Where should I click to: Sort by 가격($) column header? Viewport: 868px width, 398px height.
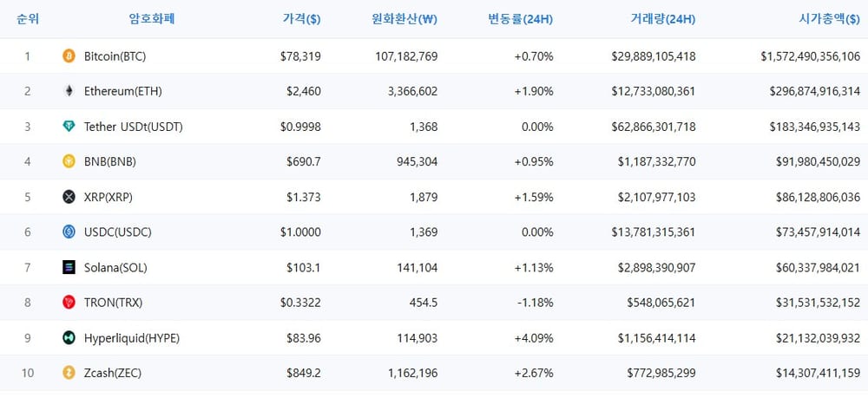tap(301, 19)
